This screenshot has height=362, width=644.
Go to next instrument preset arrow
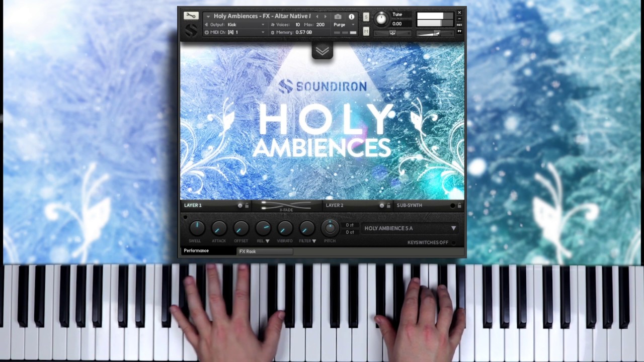325,17
